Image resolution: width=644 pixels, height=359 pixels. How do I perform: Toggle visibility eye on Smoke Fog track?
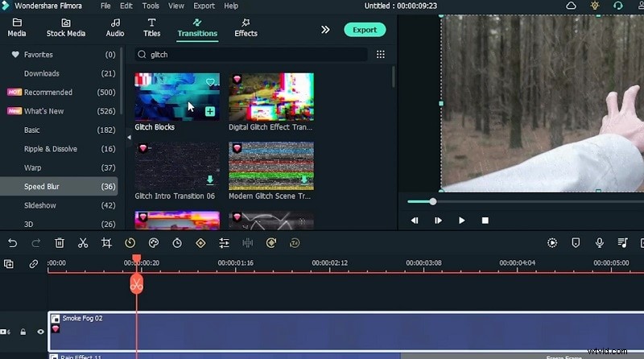click(x=40, y=332)
